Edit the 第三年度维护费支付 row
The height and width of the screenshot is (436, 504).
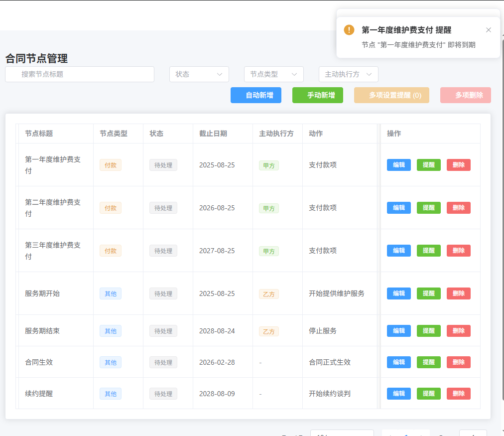point(398,251)
